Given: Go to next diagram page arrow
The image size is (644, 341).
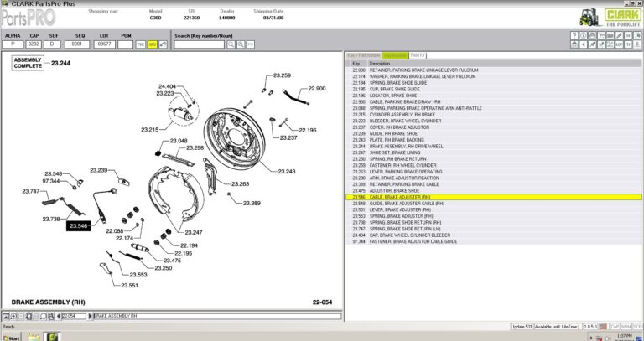Looking at the screenshot, I should (91, 316).
